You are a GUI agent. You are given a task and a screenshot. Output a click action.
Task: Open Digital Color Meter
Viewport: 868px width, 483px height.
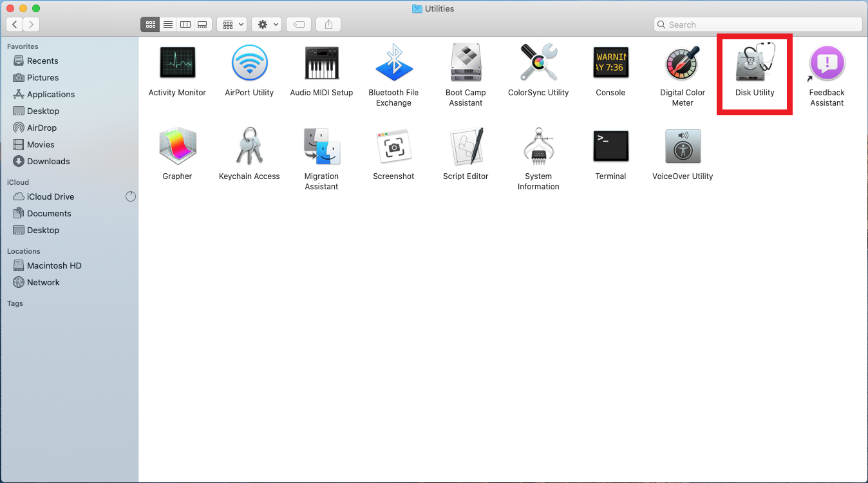pyautogui.click(x=683, y=64)
